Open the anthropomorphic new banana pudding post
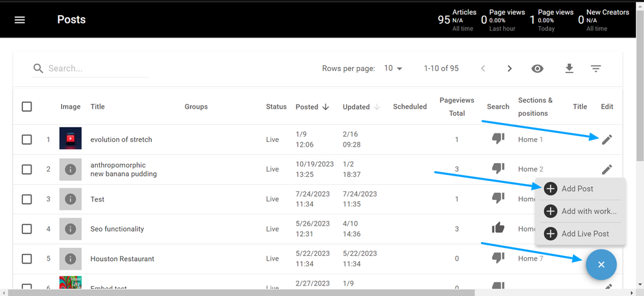The height and width of the screenshot is (296, 644). point(124,169)
